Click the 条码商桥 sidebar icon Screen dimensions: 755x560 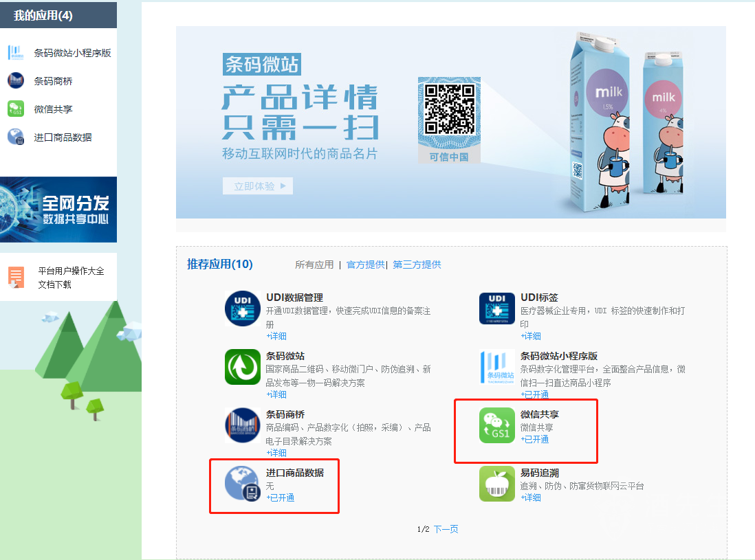point(16,81)
